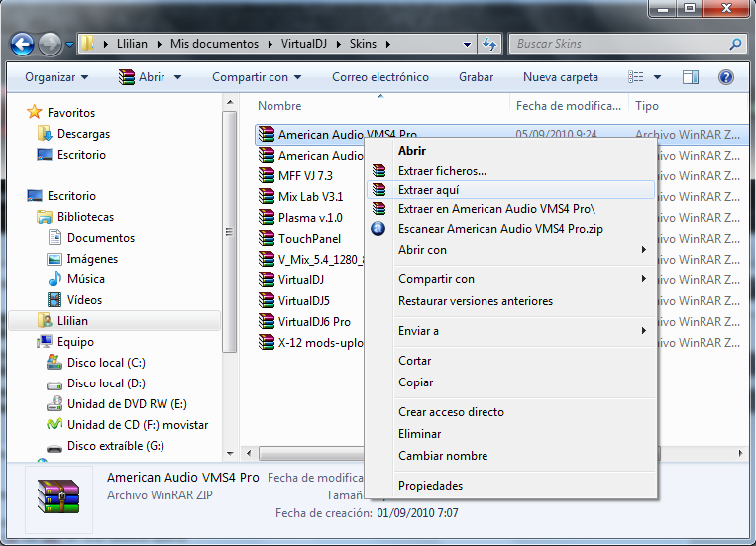Screen dimensions: 756x546
Task: Select Plasma v.1.0 archive icon
Action: (267, 217)
